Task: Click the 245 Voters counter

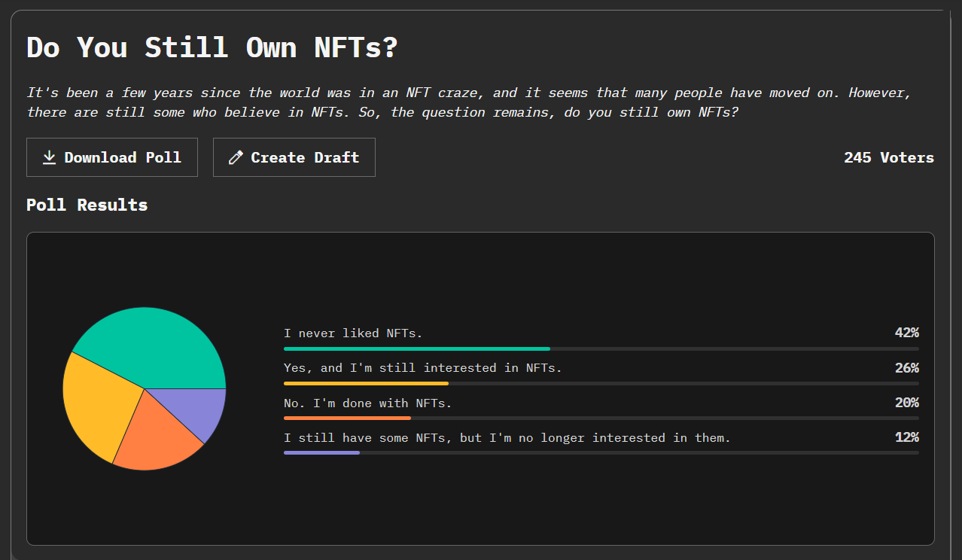Action: pos(888,157)
